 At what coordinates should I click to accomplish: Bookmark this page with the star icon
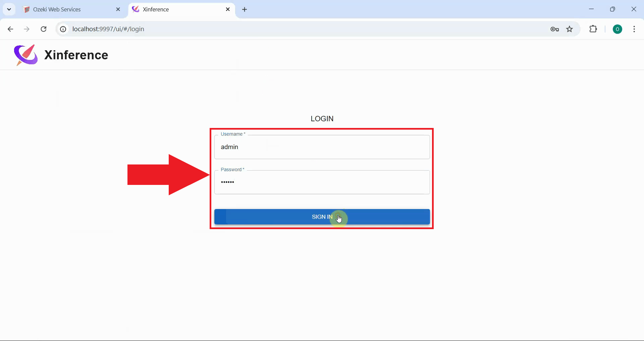coord(570,29)
